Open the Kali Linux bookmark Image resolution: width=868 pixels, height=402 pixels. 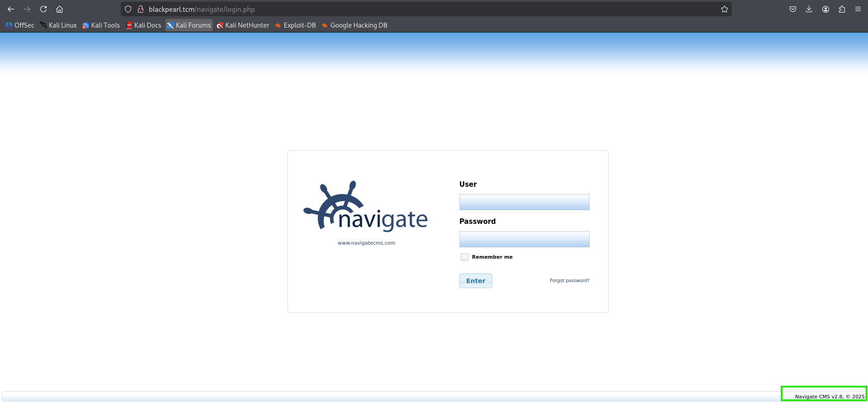(58, 25)
